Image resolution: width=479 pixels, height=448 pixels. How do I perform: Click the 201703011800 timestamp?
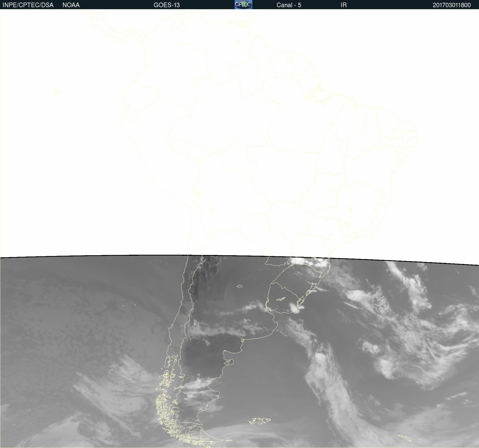tap(452, 5)
